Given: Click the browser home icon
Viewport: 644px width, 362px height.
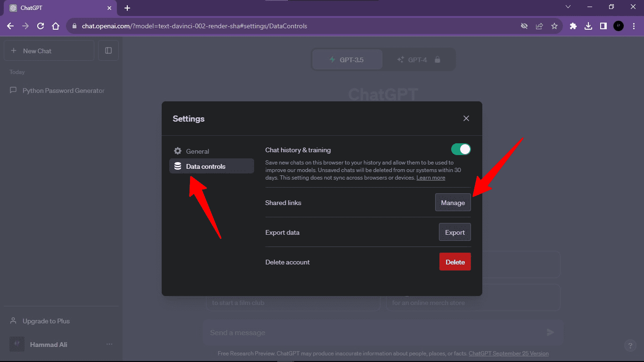Looking at the screenshot, I should pos(56,26).
